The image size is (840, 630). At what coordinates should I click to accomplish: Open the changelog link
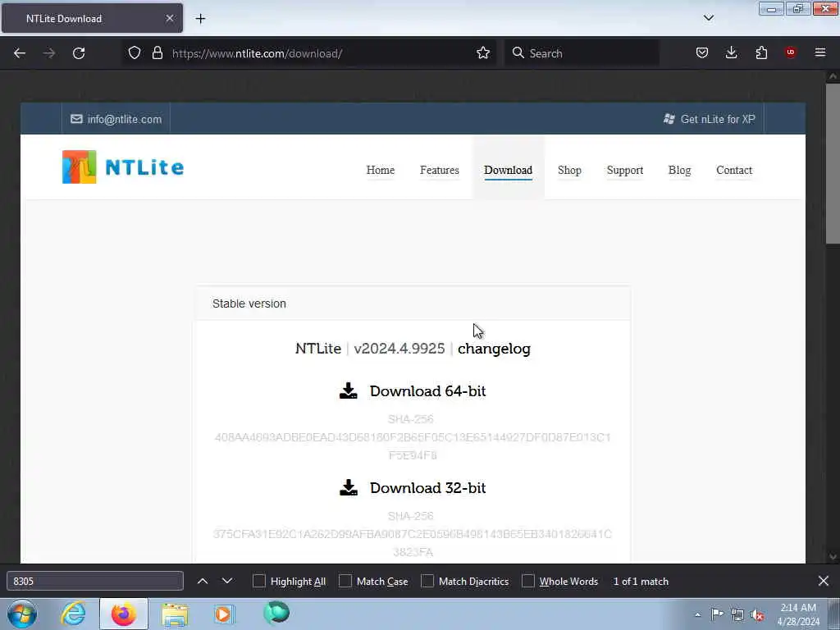pos(494,348)
